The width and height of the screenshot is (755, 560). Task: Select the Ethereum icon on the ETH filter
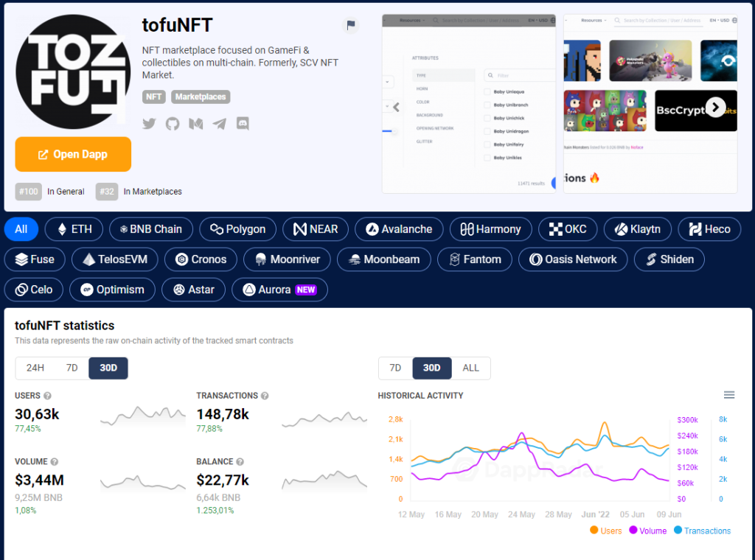(62, 228)
